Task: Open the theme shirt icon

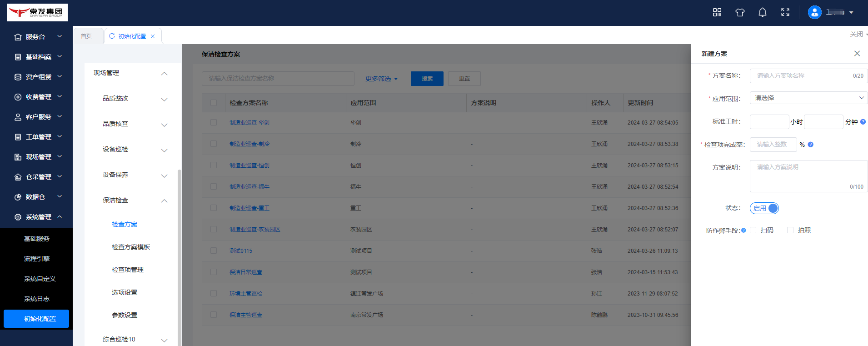Action: pyautogui.click(x=740, y=13)
